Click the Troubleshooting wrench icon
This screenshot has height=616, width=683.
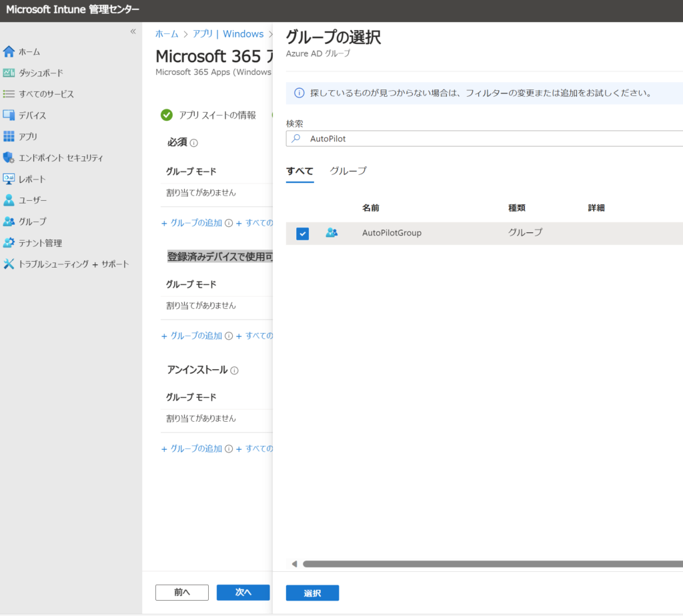coord(9,264)
